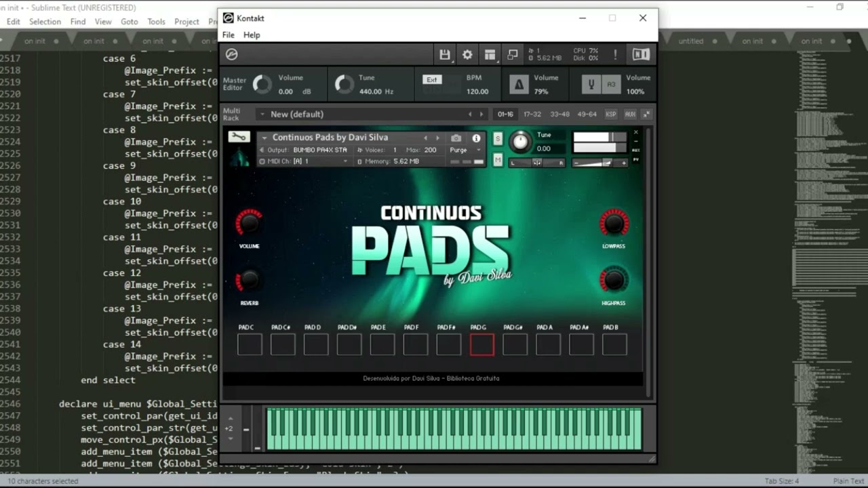Select rack page 33-48

[x=559, y=115]
